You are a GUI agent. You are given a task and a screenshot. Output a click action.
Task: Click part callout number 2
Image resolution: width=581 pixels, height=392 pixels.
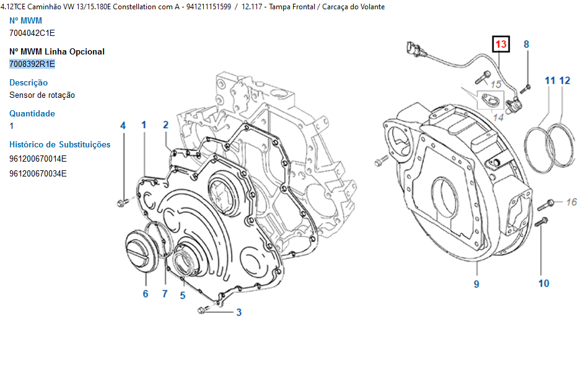coord(165,125)
